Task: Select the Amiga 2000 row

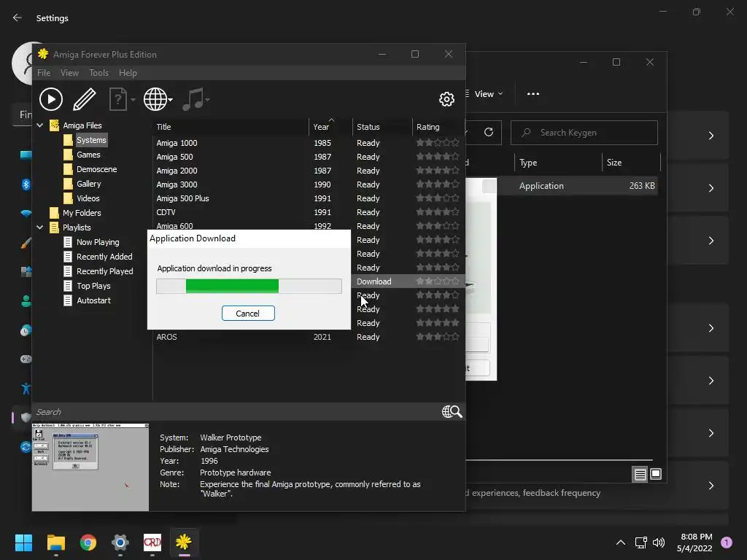Action: point(309,171)
